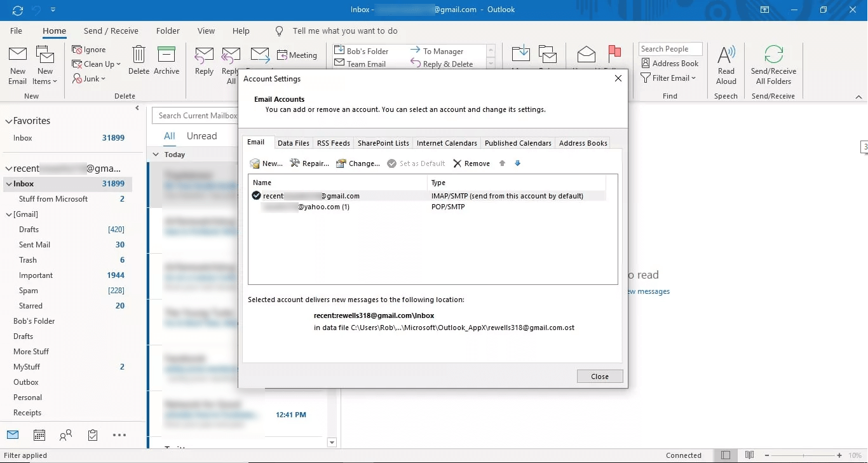Open the Folder ribbon tab
Viewport: 868px width, 463px height.
[168, 31]
